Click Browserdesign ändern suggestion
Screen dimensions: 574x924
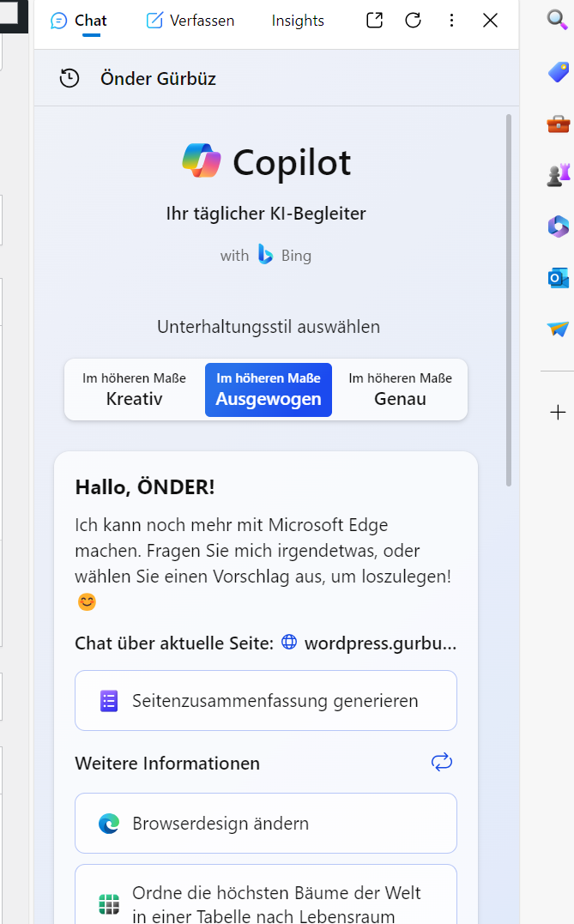click(x=266, y=824)
